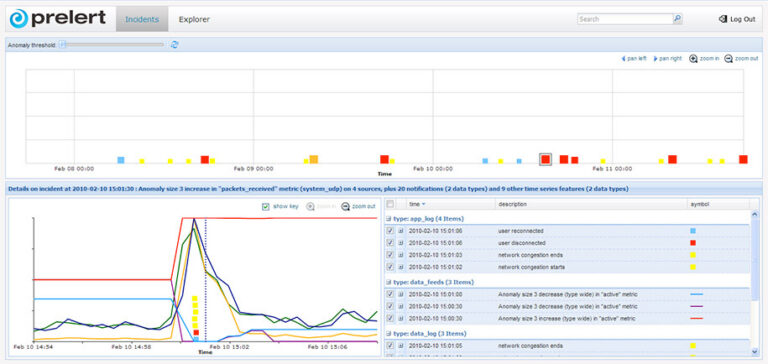Select large blue incident marker after Feb 08

click(x=121, y=160)
